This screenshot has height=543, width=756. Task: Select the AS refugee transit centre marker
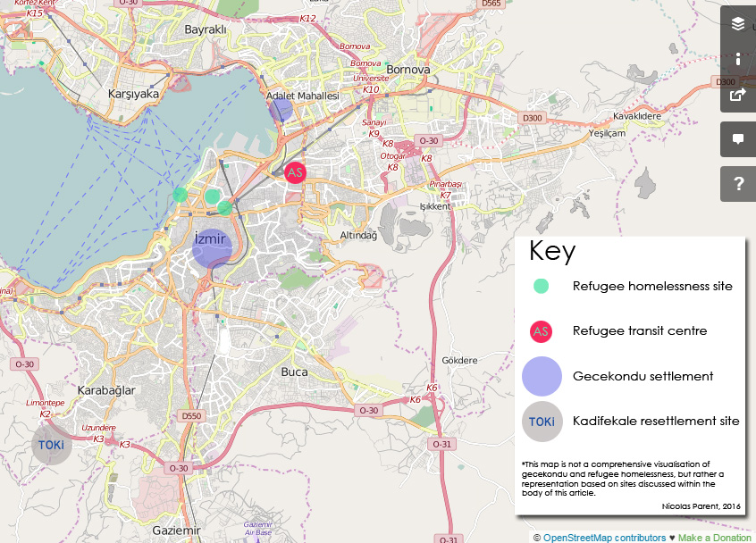tap(295, 173)
